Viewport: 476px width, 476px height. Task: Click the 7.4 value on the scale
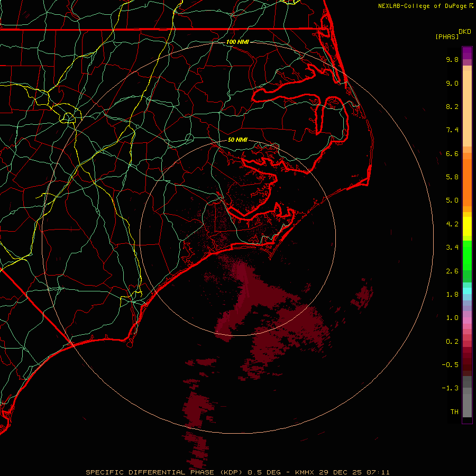[452, 130]
